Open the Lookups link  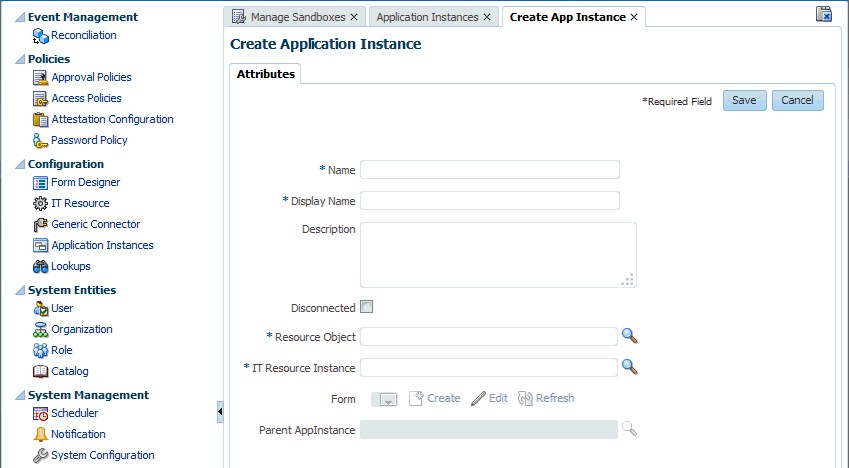(71, 266)
